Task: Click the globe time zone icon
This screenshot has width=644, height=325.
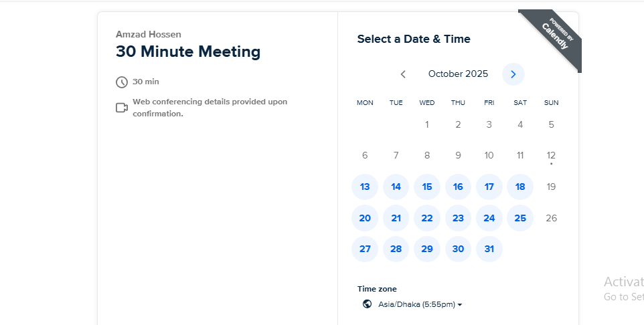Action: (367, 304)
